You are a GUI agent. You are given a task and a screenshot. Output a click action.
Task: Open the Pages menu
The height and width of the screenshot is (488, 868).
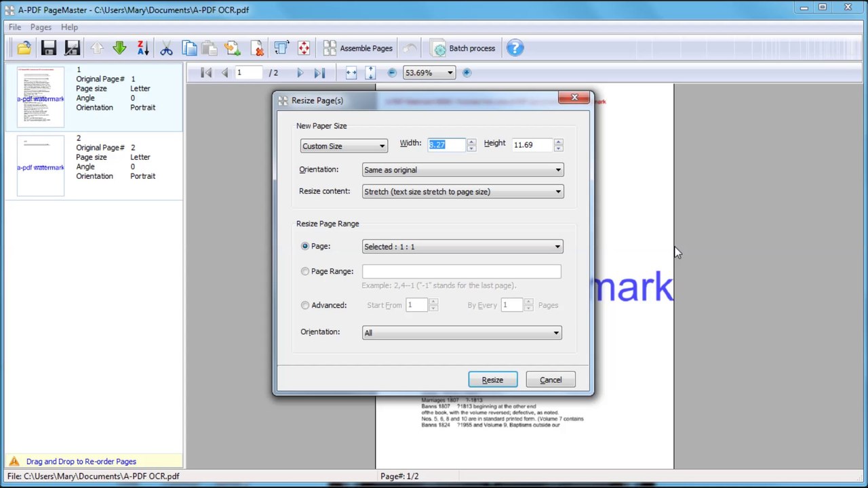pos(41,27)
